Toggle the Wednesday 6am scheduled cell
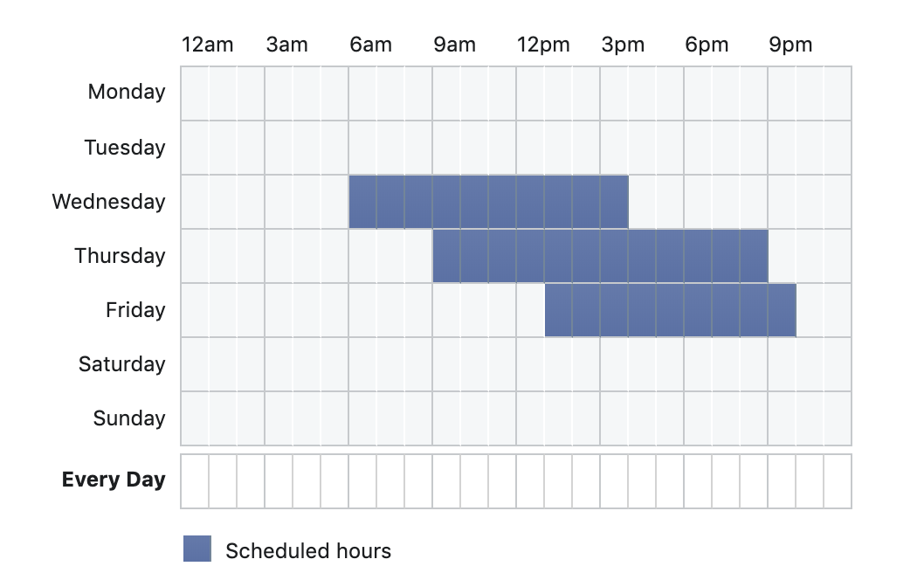The width and height of the screenshot is (924, 580). tap(362, 202)
